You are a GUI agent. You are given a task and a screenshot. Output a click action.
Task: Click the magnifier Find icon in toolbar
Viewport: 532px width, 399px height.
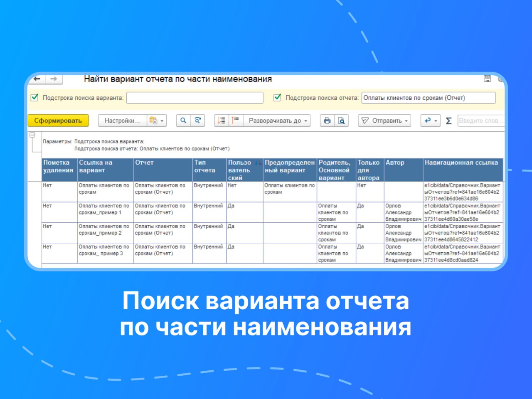(183, 121)
